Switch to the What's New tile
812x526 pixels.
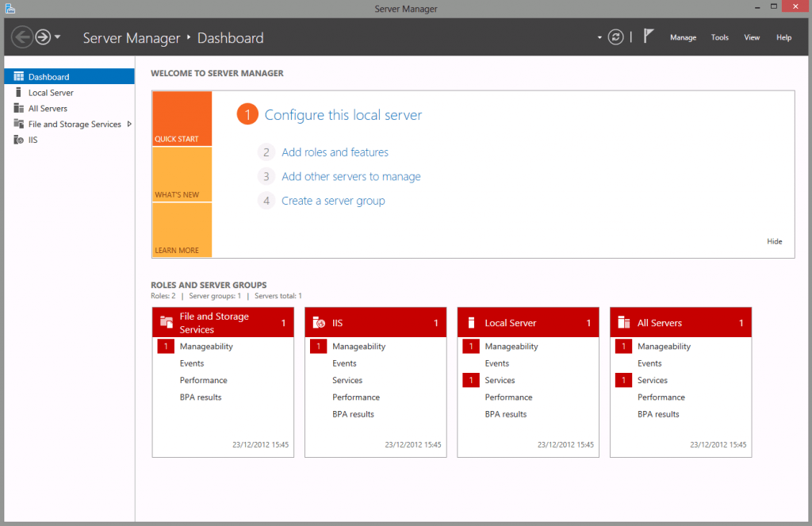tap(182, 175)
